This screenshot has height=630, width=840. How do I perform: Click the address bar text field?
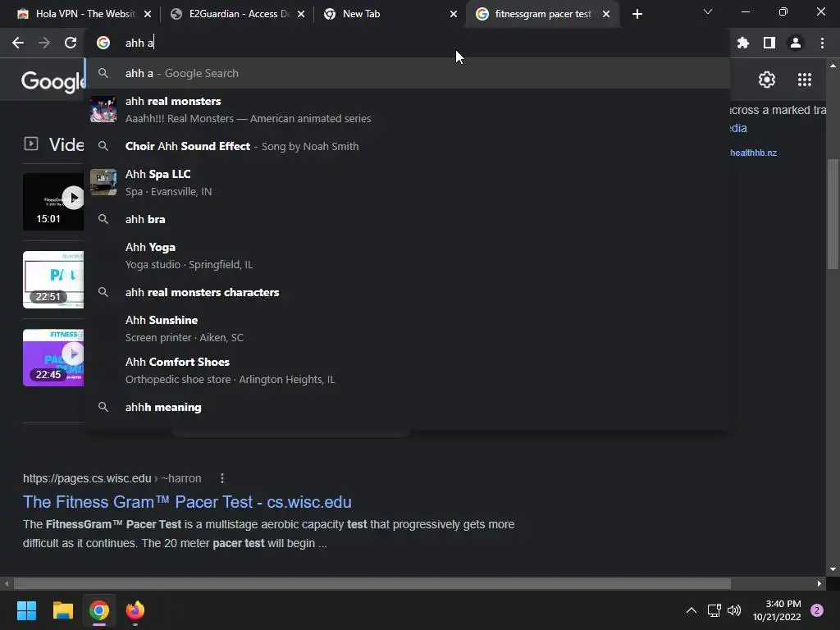(407, 43)
